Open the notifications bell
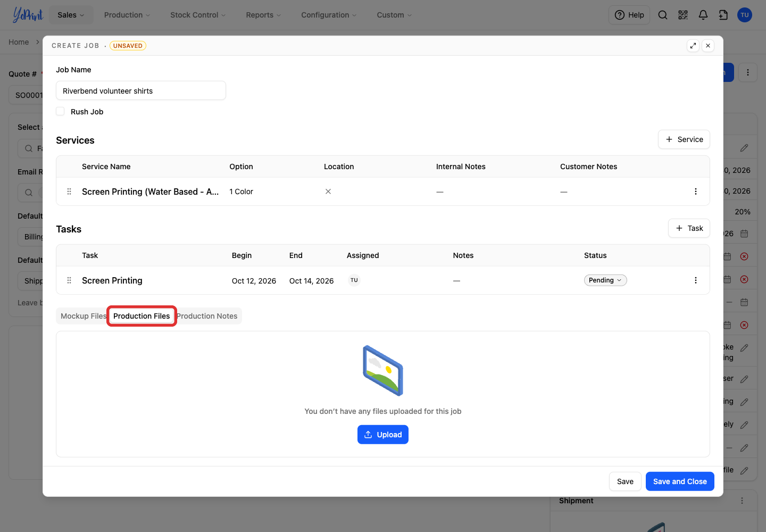 [x=703, y=15]
